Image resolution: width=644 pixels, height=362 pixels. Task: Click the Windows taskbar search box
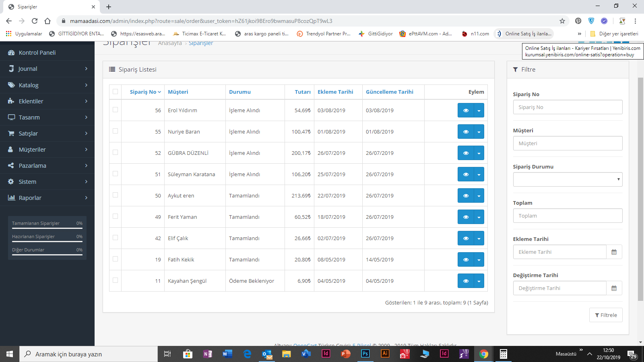coord(89,354)
